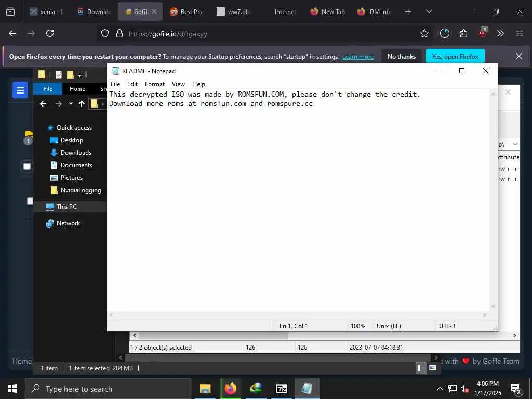The width and height of the screenshot is (532, 399).
Task: Open Notepad View menu
Action: pyautogui.click(x=179, y=84)
